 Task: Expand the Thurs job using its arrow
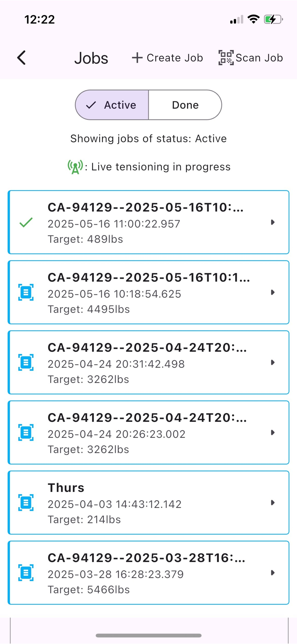(x=273, y=503)
